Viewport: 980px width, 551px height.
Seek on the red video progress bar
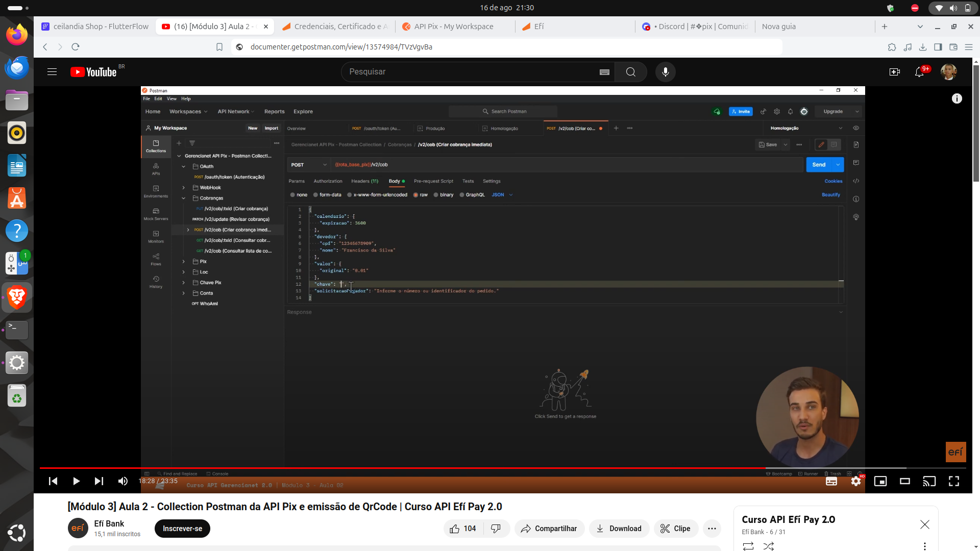coord(503,468)
